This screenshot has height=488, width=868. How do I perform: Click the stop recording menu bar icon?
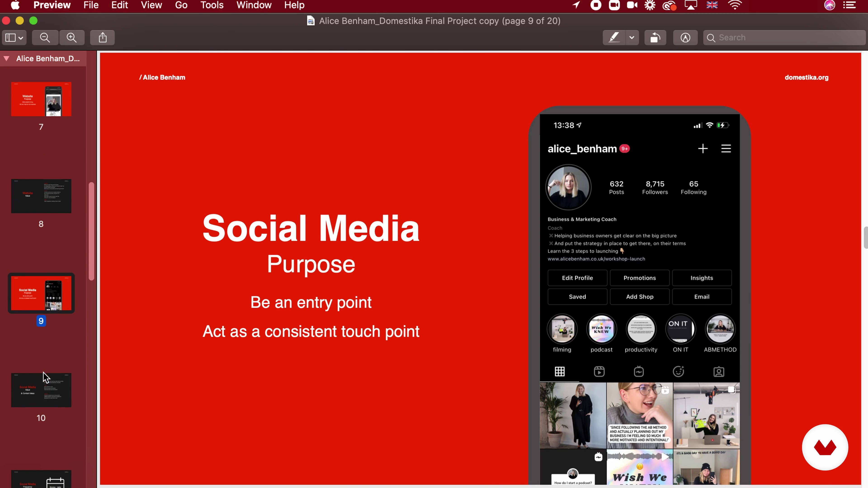[x=596, y=5]
